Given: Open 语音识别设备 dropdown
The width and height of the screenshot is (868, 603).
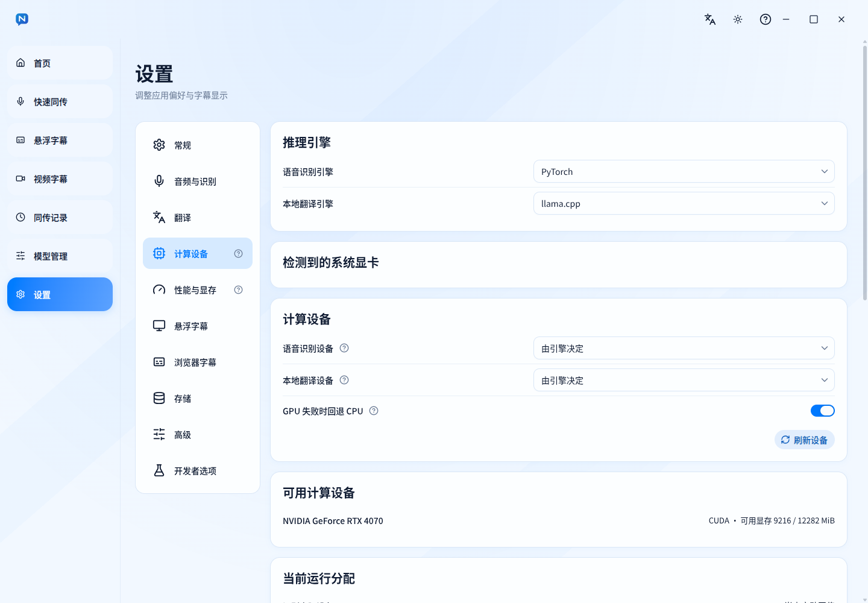Looking at the screenshot, I should (x=684, y=348).
